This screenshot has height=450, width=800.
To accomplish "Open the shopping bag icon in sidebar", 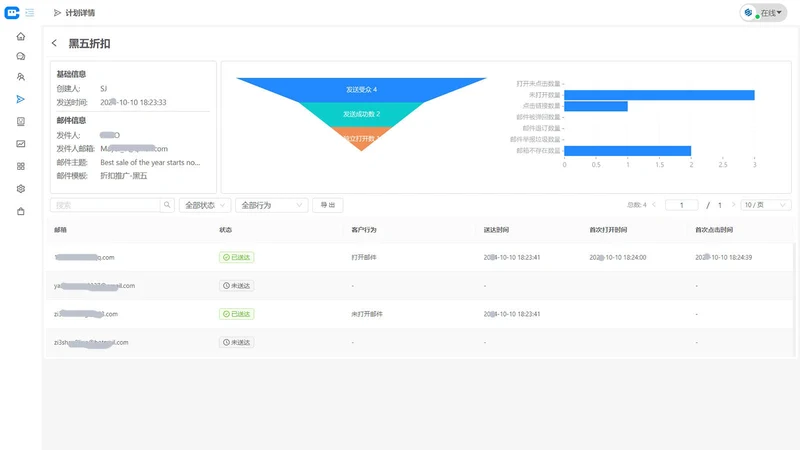I will click(21, 211).
